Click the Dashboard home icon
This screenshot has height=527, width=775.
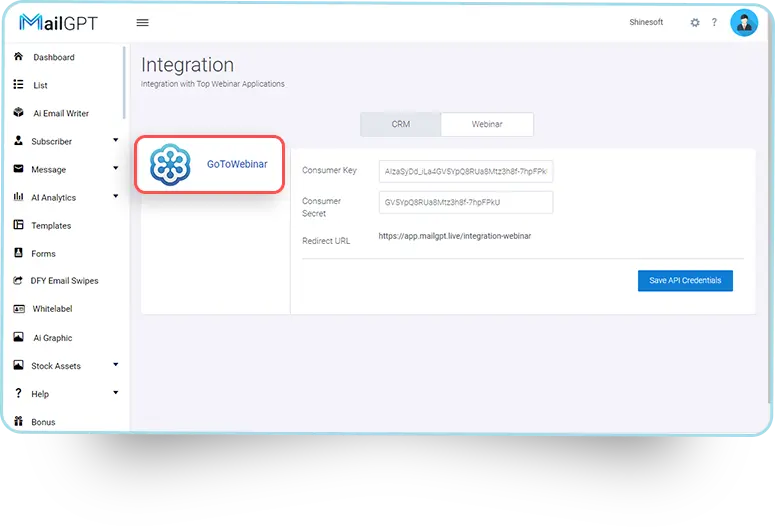[x=18, y=57]
